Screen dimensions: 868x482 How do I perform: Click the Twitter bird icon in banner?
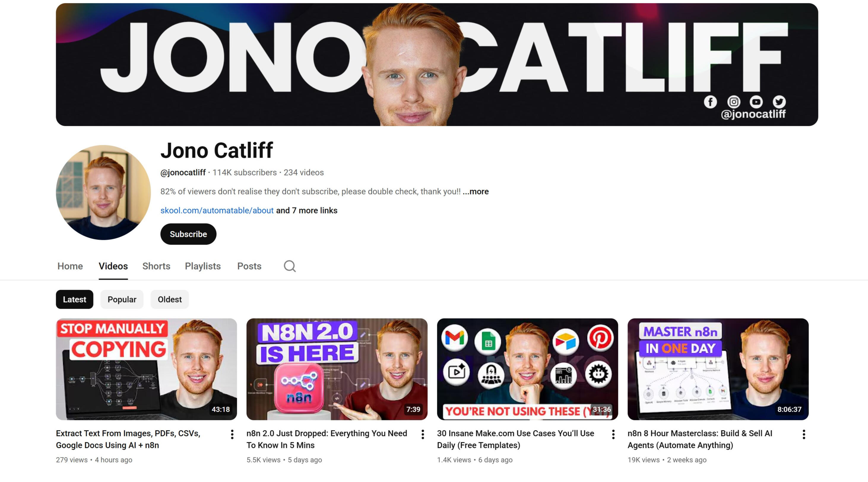coord(779,102)
